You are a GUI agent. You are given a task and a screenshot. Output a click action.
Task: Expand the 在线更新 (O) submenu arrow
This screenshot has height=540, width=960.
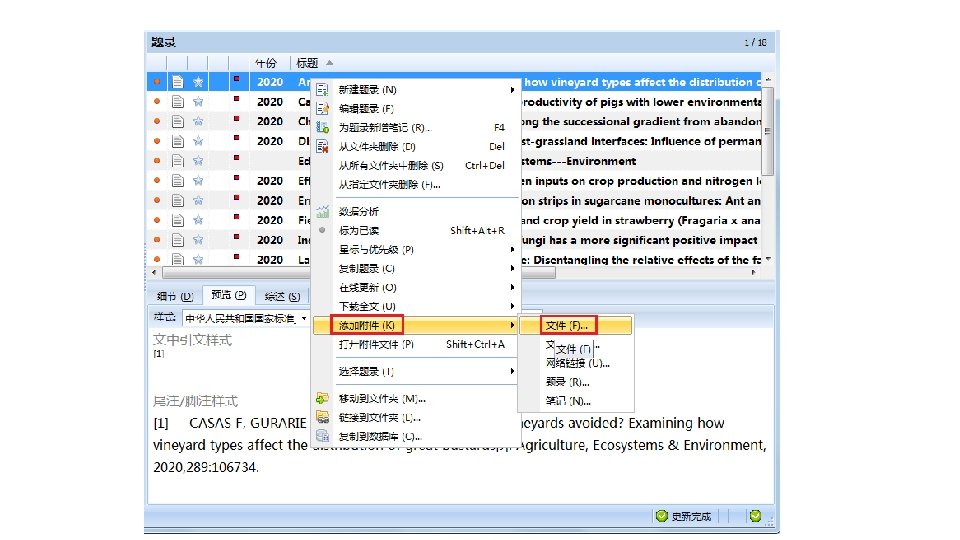(x=512, y=287)
